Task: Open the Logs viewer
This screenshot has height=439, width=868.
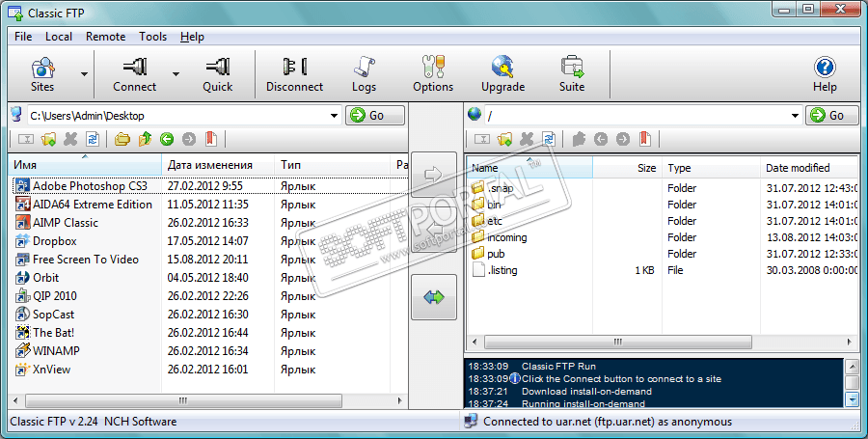Action: [x=364, y=74]
